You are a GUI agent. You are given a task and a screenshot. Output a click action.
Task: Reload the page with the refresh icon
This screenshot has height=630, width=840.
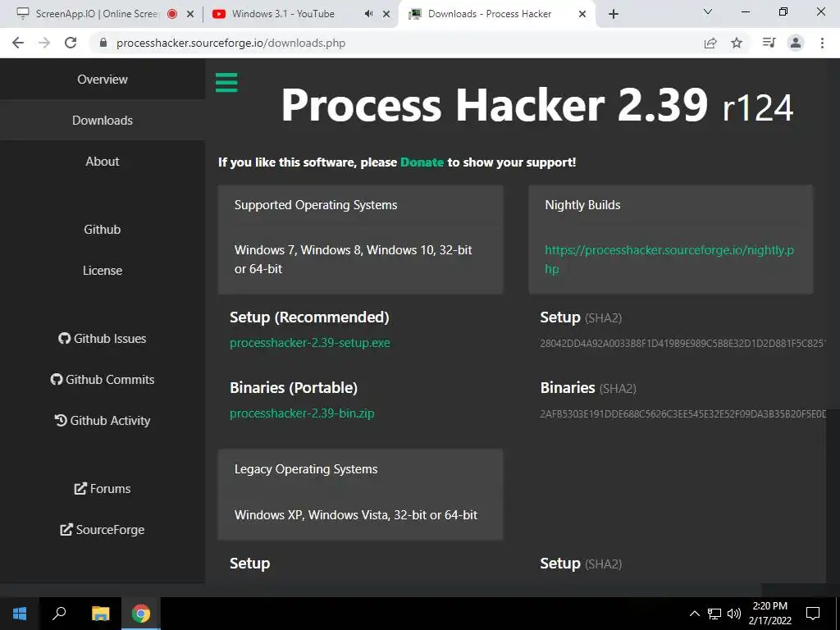click(71, 43)
